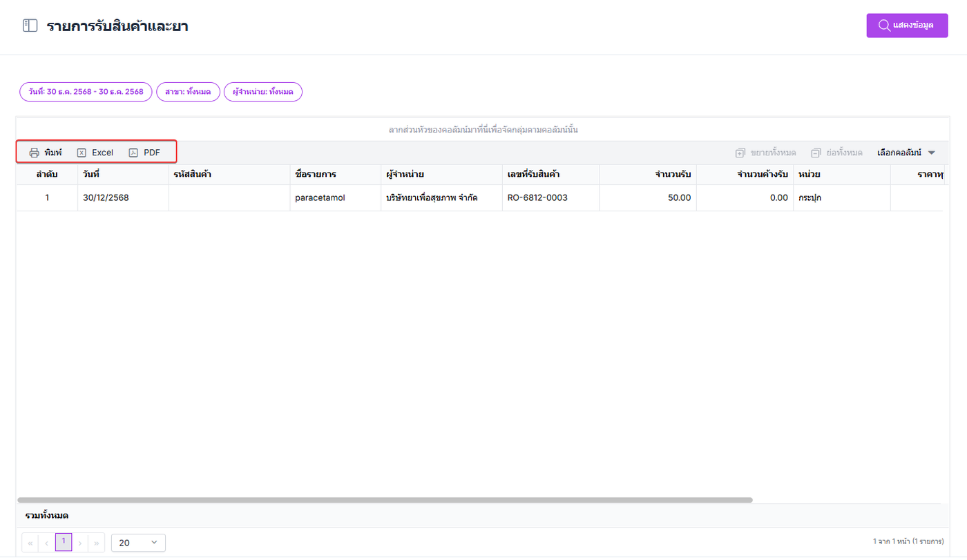This screenshot has width=967, height=560.
Task: Toggle the sidebar panel icon beside title
Action: [x=30, y=26]
